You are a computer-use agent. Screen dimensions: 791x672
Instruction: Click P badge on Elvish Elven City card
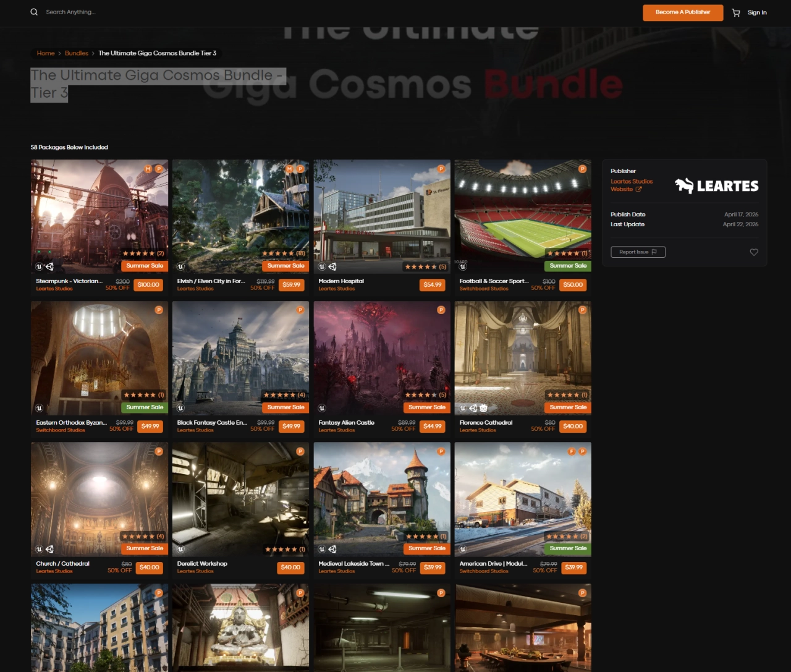[300, 169]
